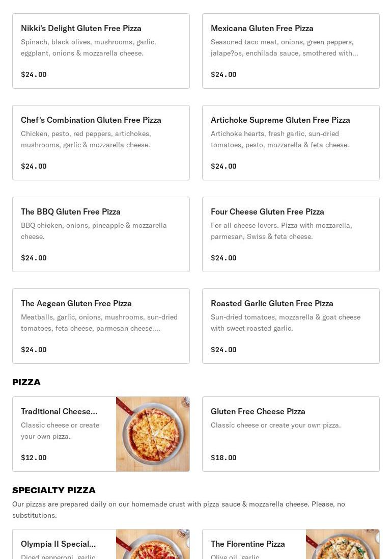Image resolution: width=392 pixels, height=559 pixels.
Task: Select the Gluten Free Cheese Pizza title
Action: click(x=258, y=412)
